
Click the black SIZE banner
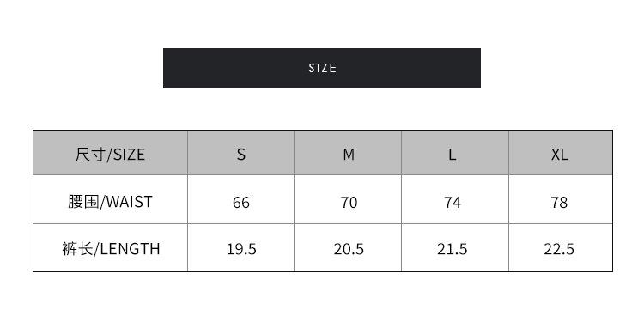coord(322,68)
